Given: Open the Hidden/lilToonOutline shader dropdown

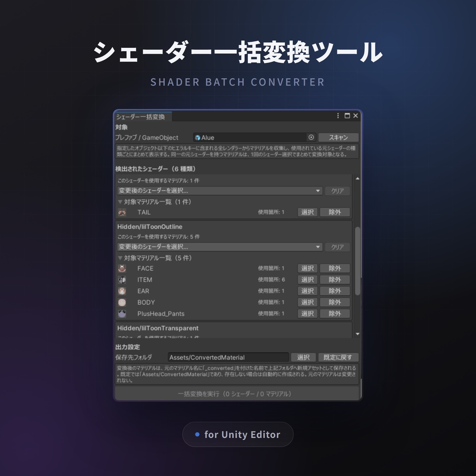Looking at the screenshot, I should click(220, 247).
